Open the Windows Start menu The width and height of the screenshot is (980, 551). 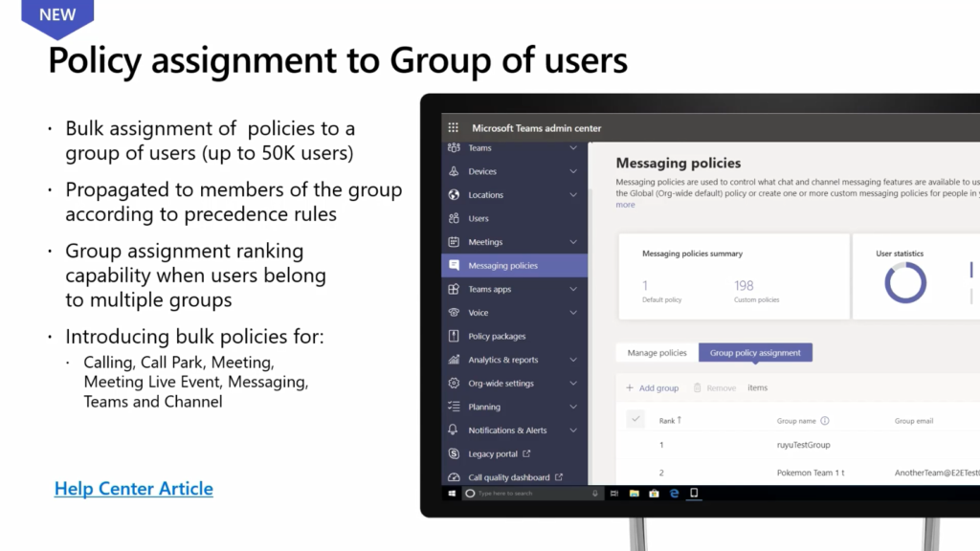point(452,494)
